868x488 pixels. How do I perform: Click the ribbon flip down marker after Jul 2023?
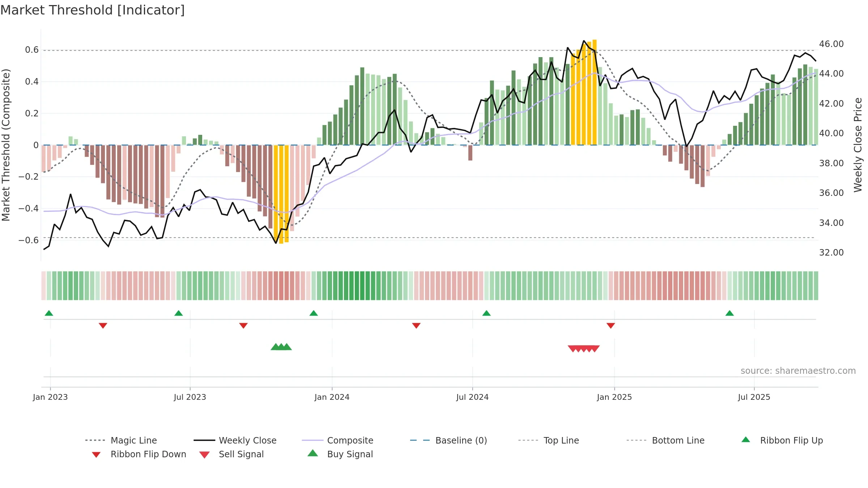pos(243,326)
